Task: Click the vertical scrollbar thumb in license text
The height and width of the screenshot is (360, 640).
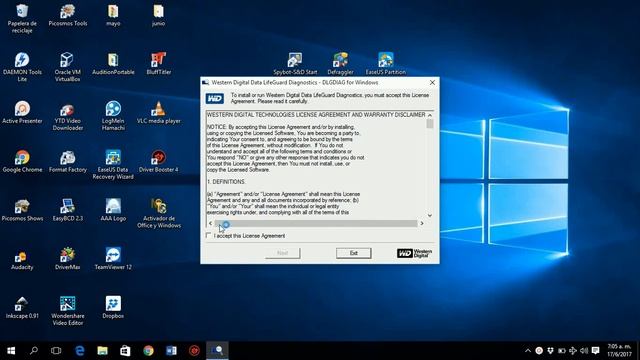Action: tap(430, 124)
